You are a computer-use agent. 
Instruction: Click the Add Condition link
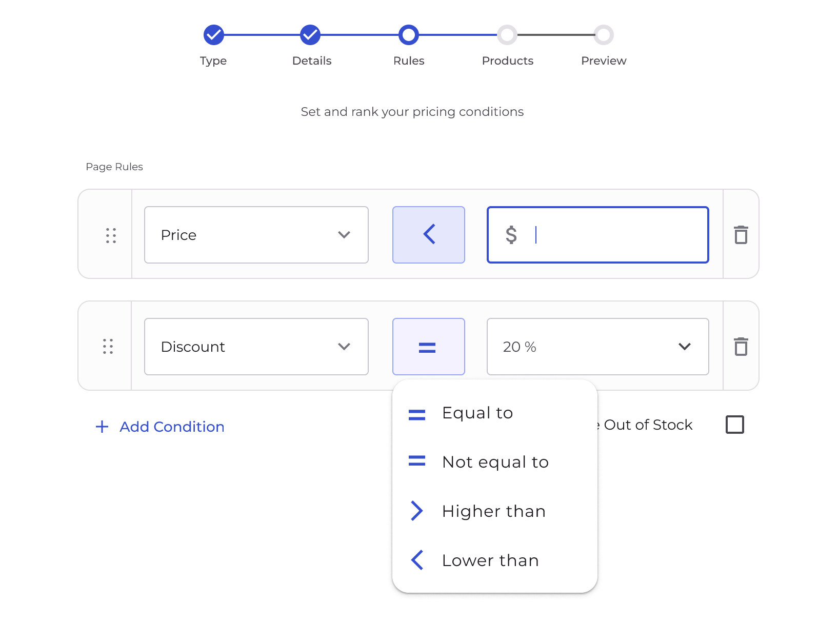tap(172, 427)
